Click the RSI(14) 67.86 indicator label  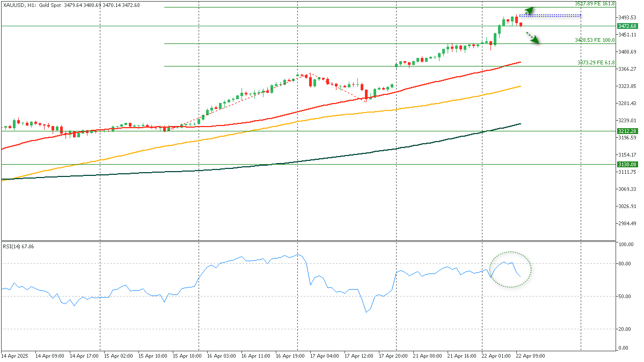coord(19,246)
